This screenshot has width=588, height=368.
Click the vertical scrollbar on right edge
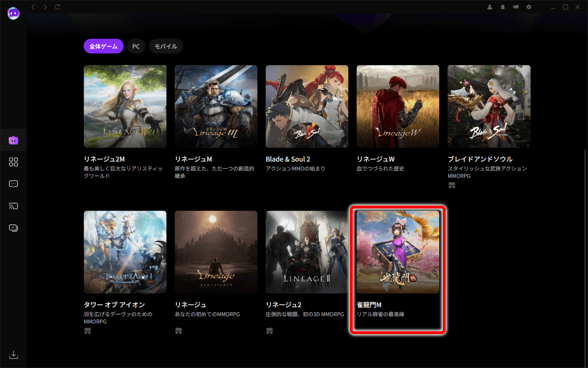(x=586, y=257)
